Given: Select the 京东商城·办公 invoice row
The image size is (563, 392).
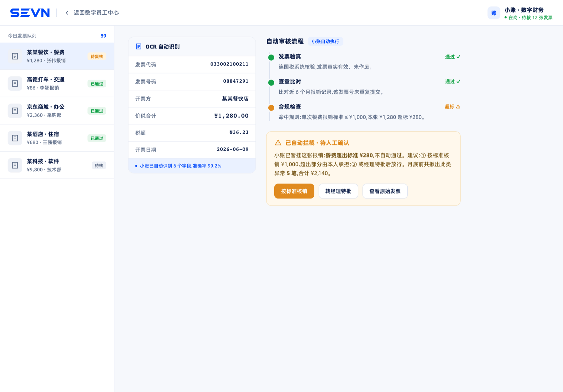Looking at the screenshot, I should point(57,111).
